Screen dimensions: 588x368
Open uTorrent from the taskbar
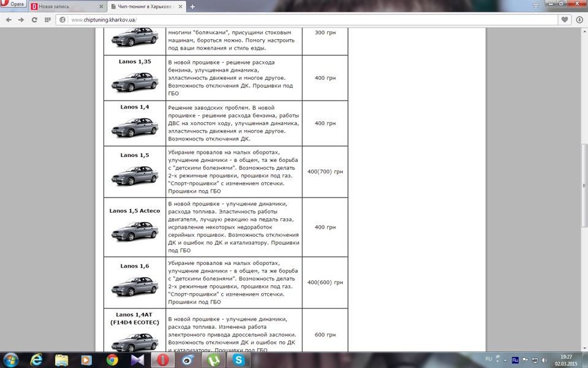click(214, 360)
